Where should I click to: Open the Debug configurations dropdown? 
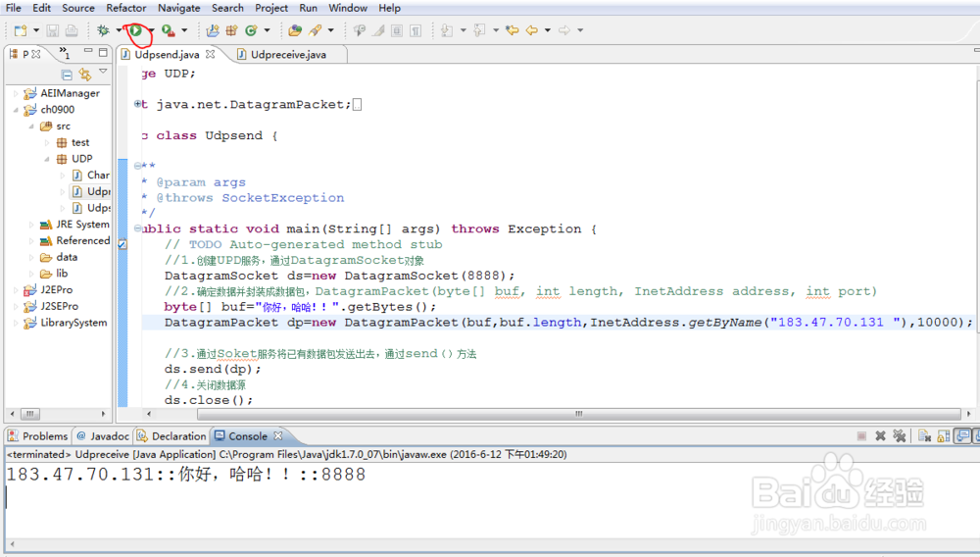(x=119, y=30)
